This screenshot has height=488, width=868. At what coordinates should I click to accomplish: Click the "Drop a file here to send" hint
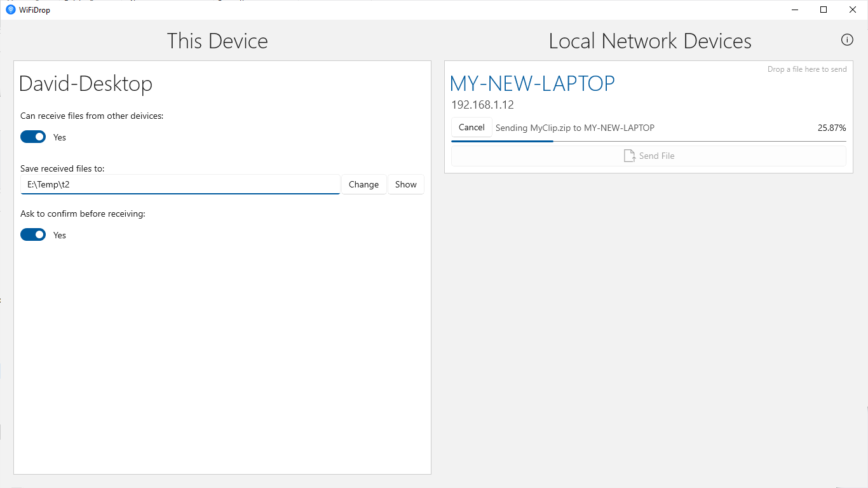[807, 69]
